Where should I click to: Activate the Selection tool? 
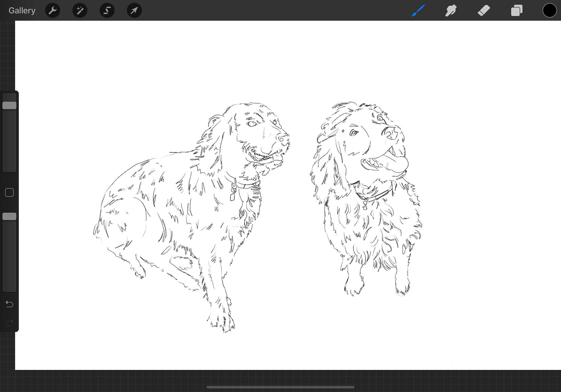click(x=107, y=11)
